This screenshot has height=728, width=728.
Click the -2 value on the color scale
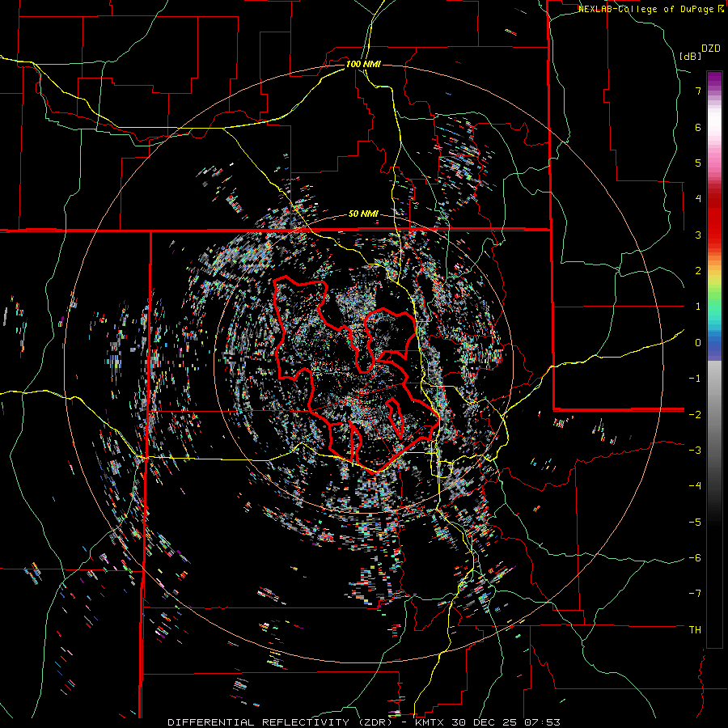[x=695, y=414]
